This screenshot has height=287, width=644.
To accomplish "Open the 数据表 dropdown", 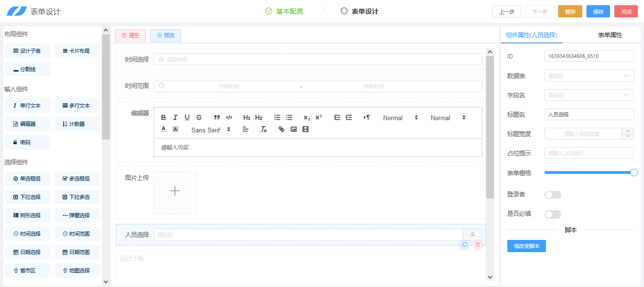I will (x=589, y=75).
